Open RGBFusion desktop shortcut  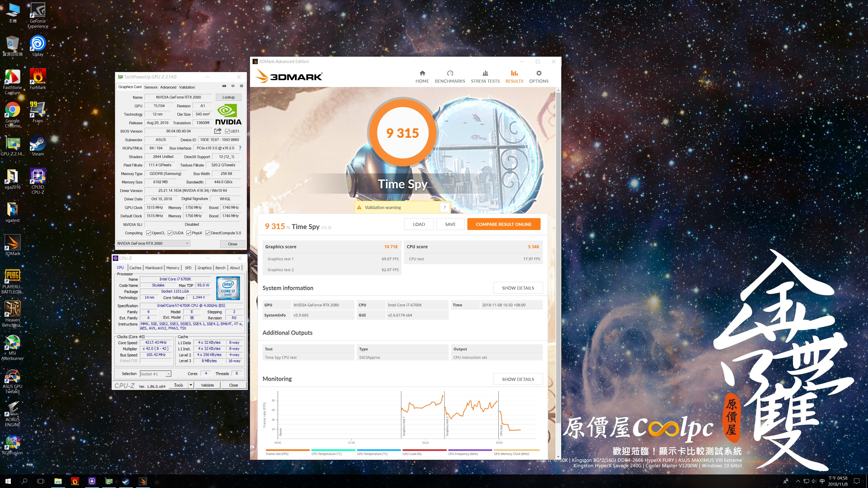tap(12, 445)
